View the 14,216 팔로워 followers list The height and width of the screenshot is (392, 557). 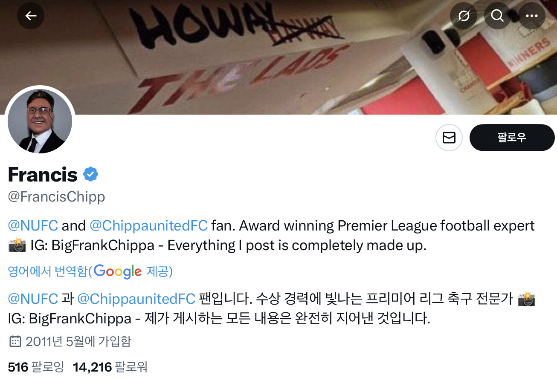(x=110, y=367)
